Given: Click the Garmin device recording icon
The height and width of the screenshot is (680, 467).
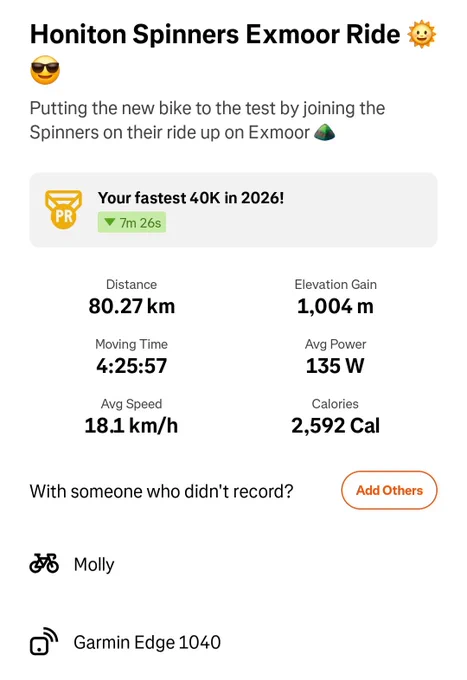Looking at the screenshot, I should [44, 641].
